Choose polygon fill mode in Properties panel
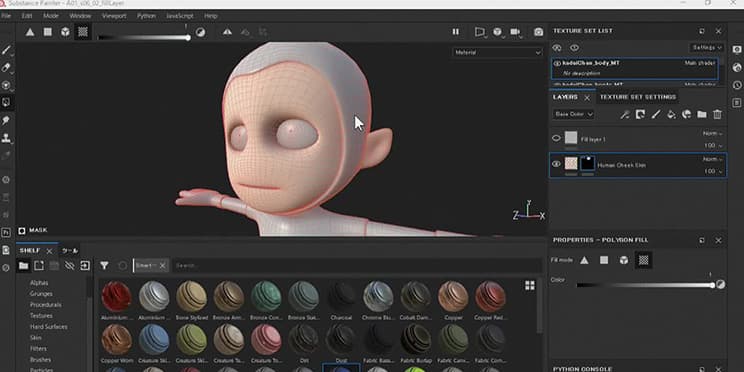The height and width of the screenshot is (372, 744). tap(604, 260)
